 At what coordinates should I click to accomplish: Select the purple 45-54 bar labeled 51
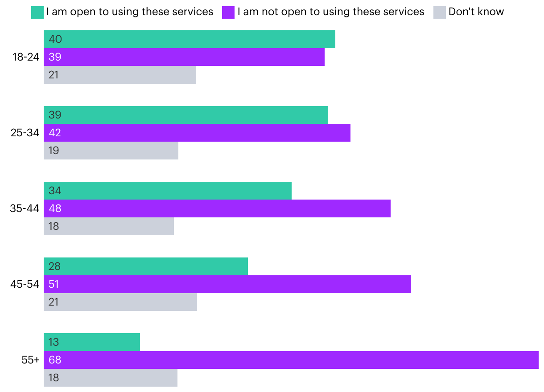(227, 284)
